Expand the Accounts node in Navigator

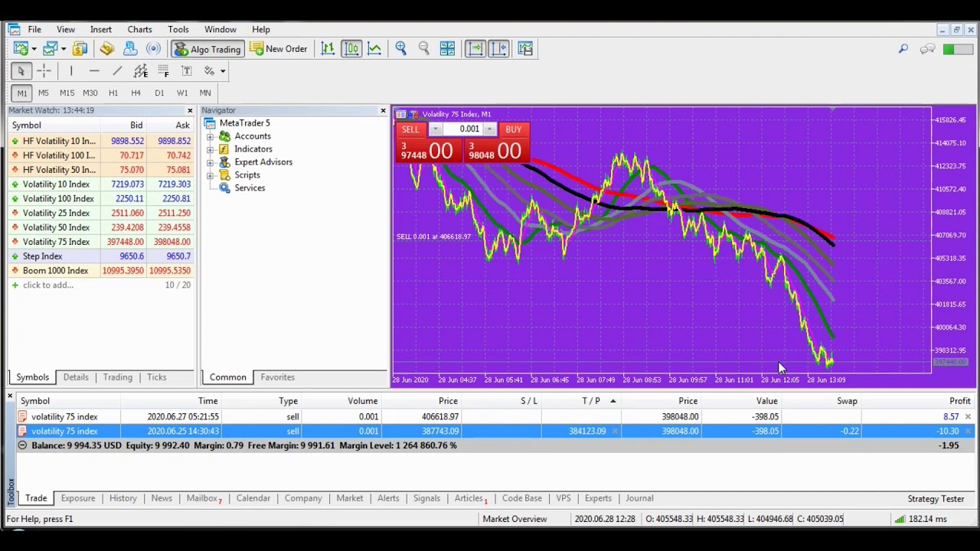[210, 136]
